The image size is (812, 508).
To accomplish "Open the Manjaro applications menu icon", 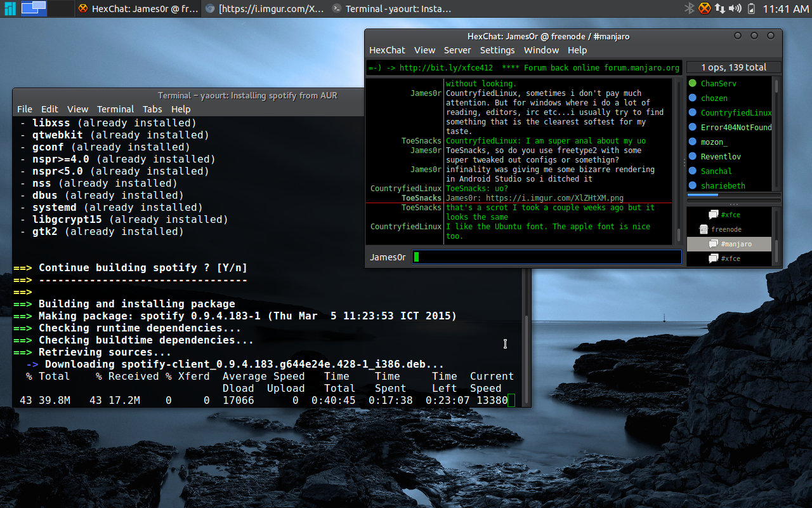I will point(10,8).
